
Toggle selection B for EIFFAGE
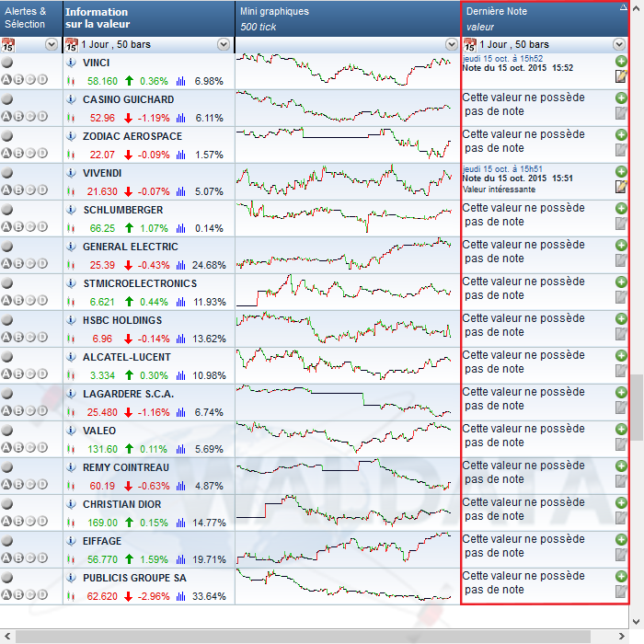[x=18, y=558]
